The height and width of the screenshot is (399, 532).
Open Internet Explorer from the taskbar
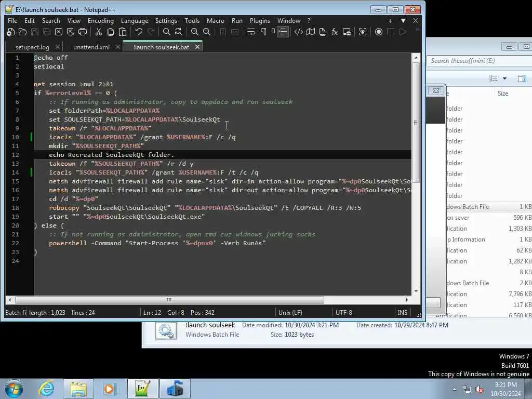pyautogui.click(x=46, y=389)
